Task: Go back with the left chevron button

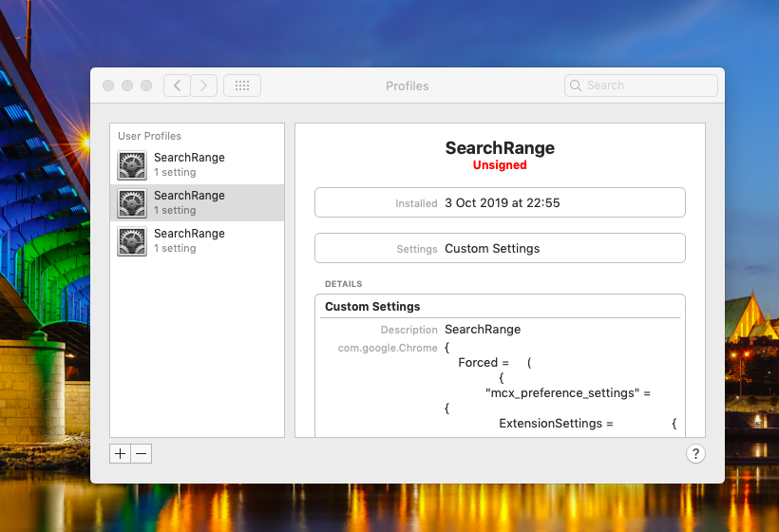Action: coord(177,85)
